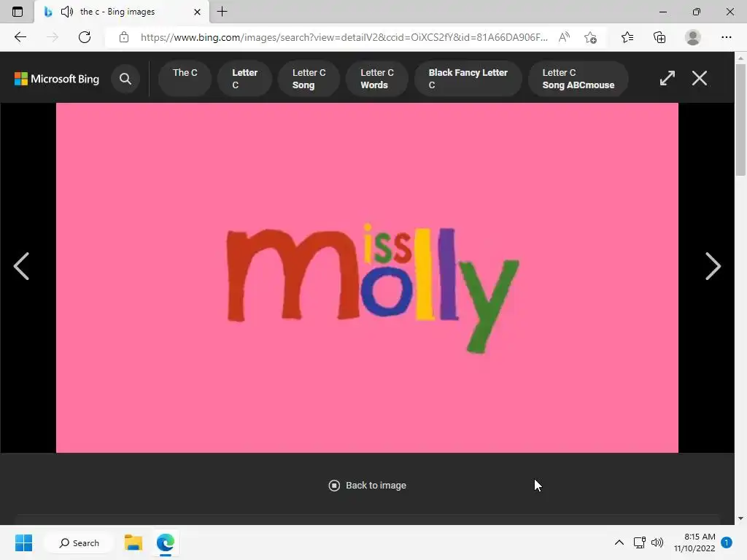Open Windows Start menu
The height and width of the screenshot is (560, 747).
23,542
